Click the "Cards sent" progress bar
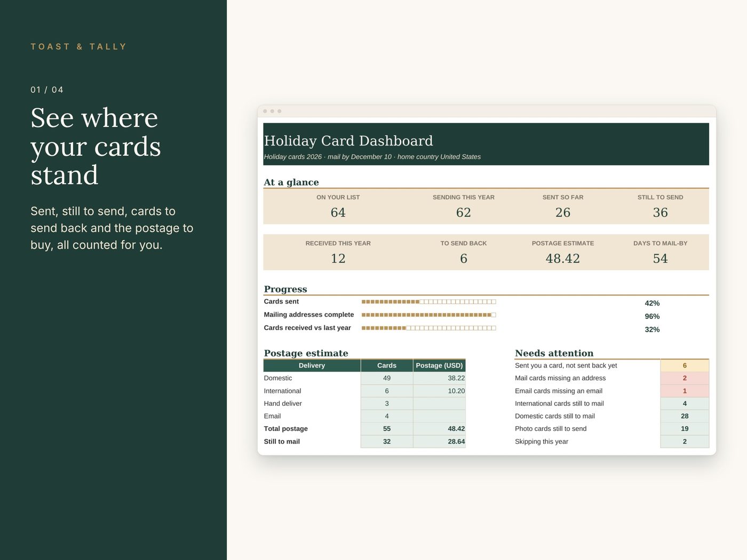The height and width of the screenshot is (560, 747). pyautogui.click(x=429, y=302)
